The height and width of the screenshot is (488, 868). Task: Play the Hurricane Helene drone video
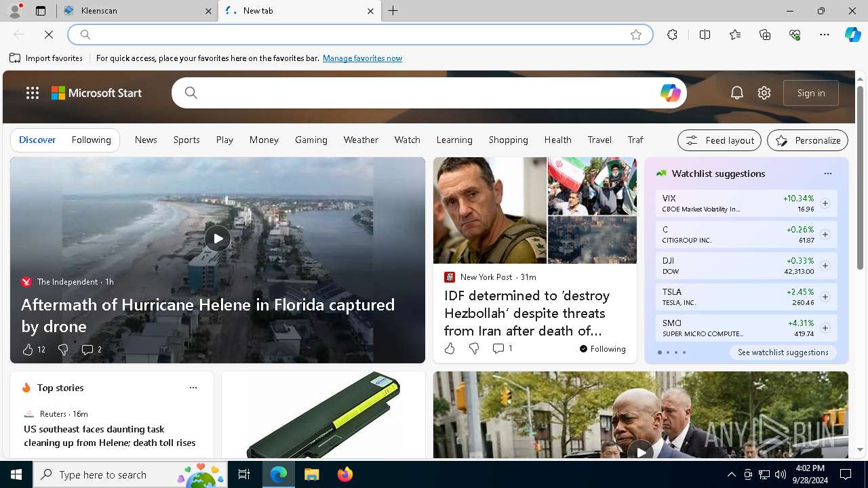click(x=217, y=239)
